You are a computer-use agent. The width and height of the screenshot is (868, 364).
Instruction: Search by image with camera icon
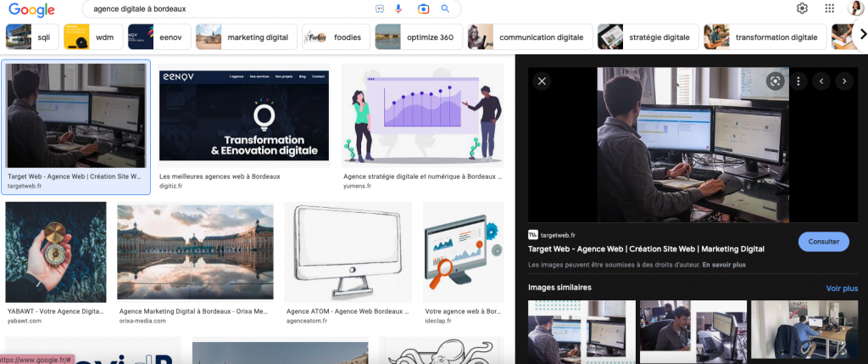[x=423, y=8]
